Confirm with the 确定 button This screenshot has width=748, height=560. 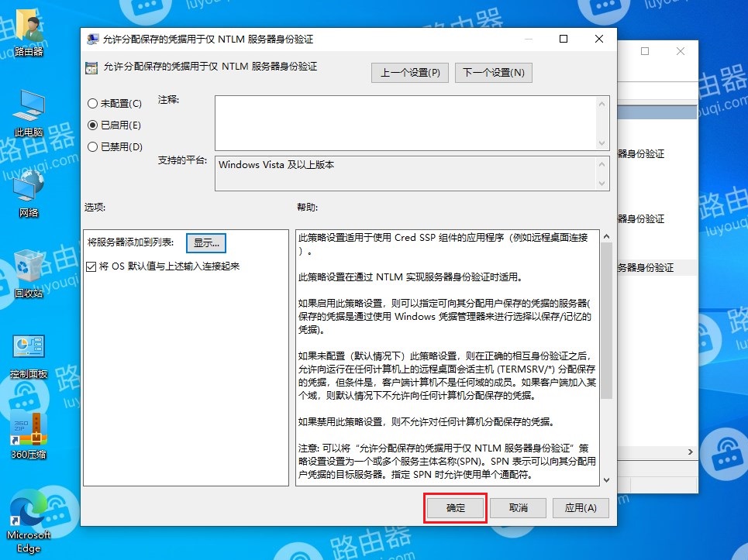455,508
